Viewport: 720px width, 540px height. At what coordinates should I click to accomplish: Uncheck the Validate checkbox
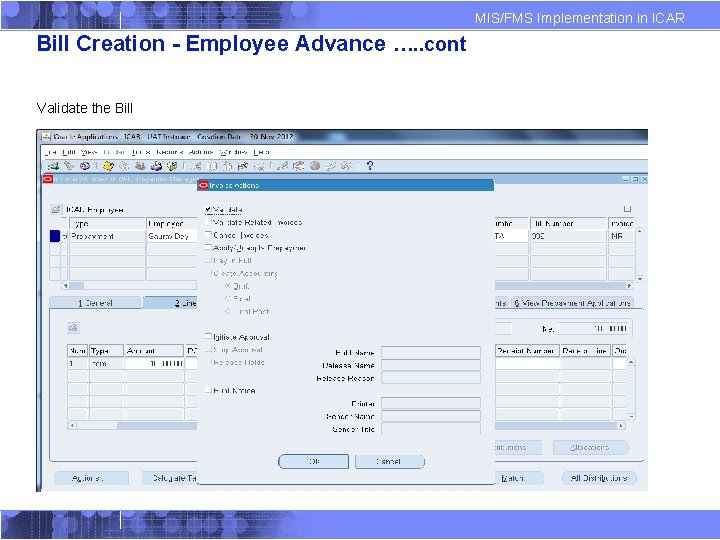pos(208,209)
